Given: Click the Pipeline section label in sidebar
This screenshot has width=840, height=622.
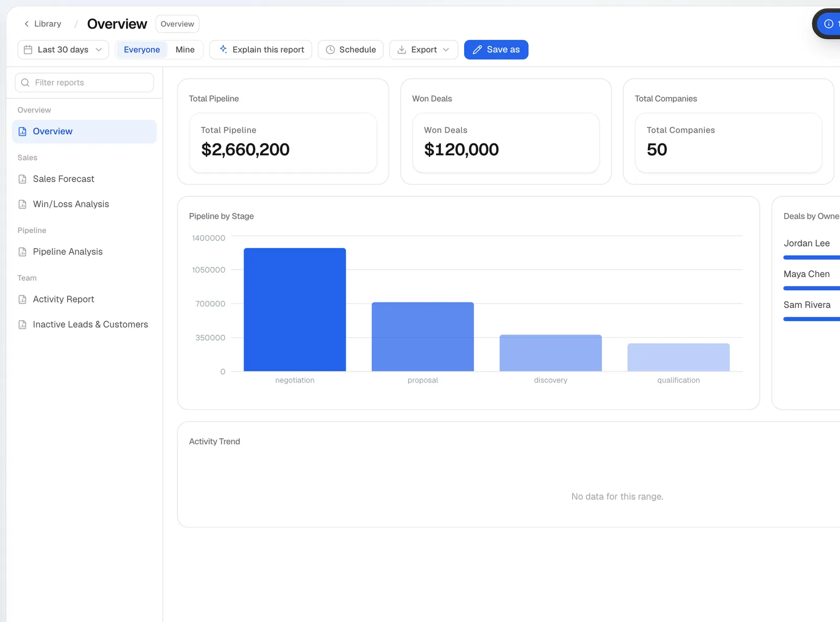Looking at the screenshot, I should (x=32, y=230).
